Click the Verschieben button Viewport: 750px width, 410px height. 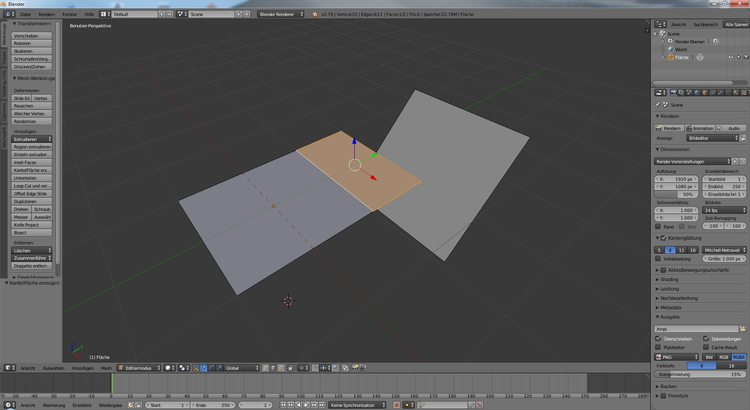point(33,35)
